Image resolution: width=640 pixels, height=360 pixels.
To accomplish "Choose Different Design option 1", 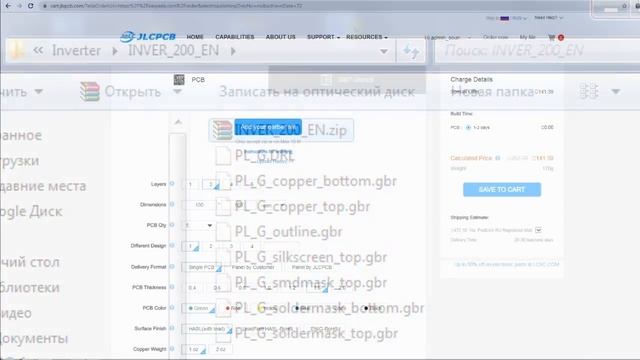I will click(190, 246).
